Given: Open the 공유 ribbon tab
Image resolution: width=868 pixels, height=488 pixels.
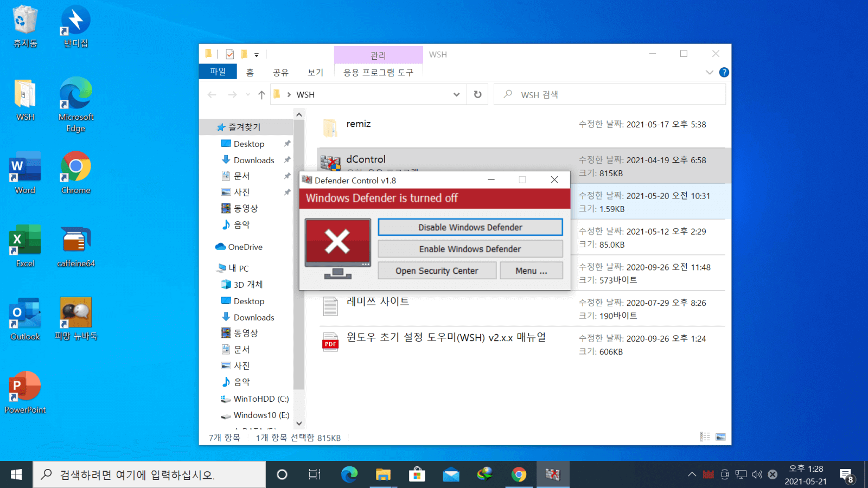Looking at the screenshot, I should (281, 72).
